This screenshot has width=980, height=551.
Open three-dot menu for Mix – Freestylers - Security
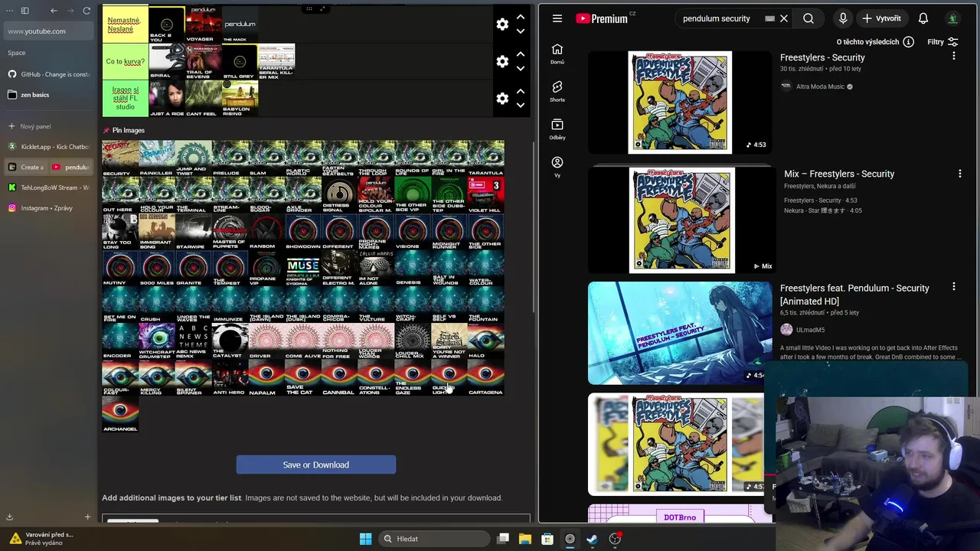(959, 174)
